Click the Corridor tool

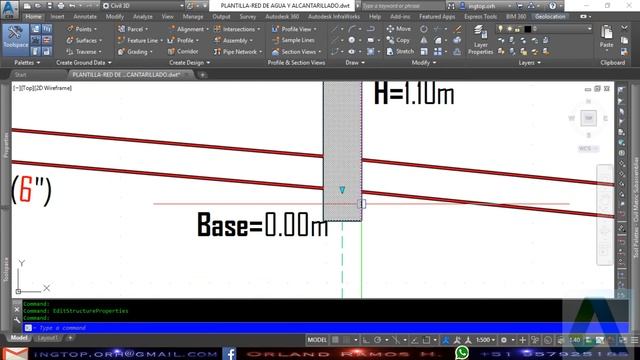click(183, 52)
